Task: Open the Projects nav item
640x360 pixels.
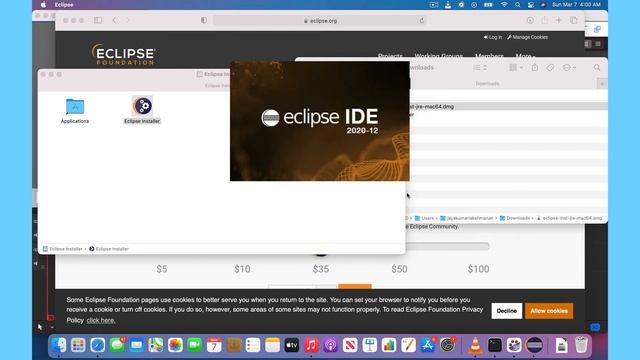Action: (x=390, y=56)
